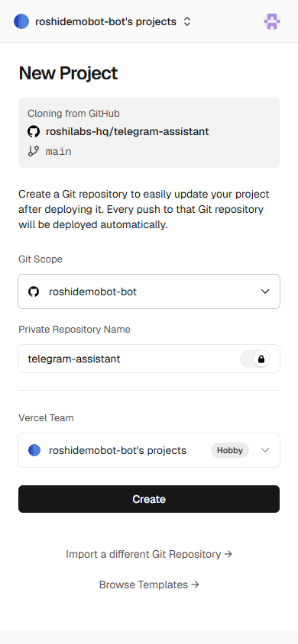Click the Hobby plan badge

[230, 450]
